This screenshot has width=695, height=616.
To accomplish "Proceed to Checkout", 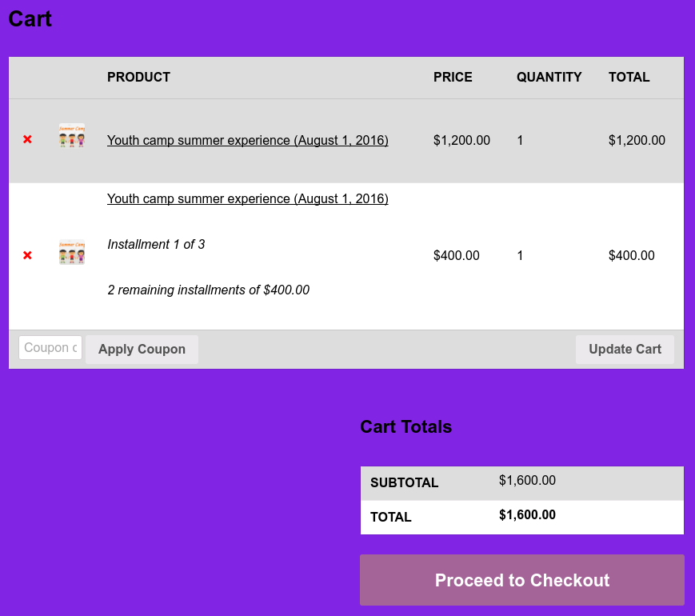I will (x=522, y=580).
